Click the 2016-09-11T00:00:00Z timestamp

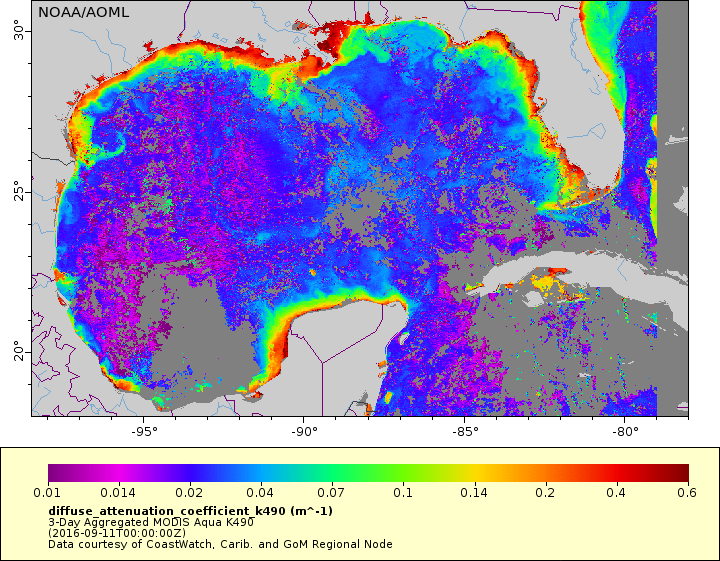tap(117, 533)
